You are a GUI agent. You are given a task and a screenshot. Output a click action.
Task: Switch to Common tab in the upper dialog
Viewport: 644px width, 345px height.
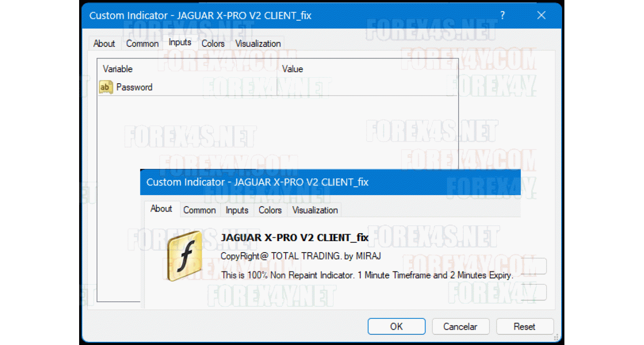pyautogui.click(x=142, y=44)
